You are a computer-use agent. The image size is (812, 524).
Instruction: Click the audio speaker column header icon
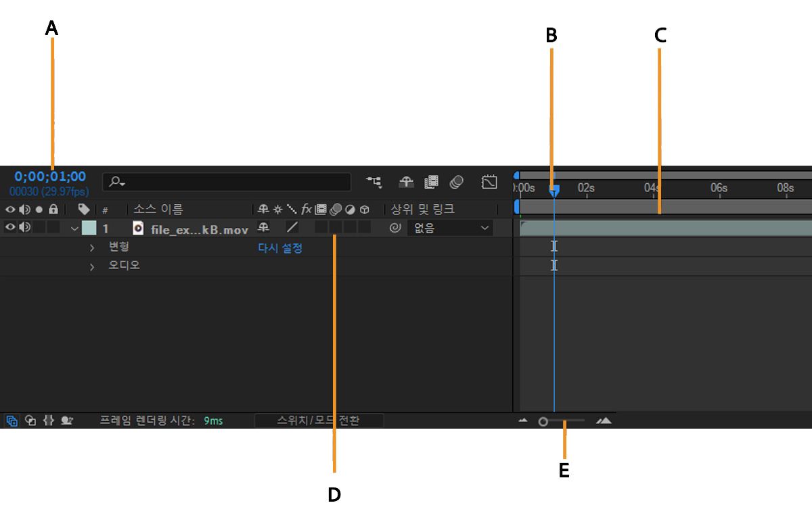[x=24, y=210]
